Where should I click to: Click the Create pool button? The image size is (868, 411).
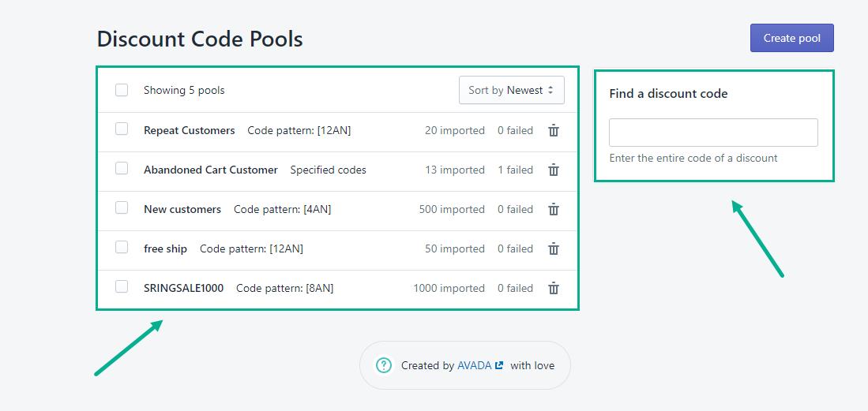coord(791,38)
